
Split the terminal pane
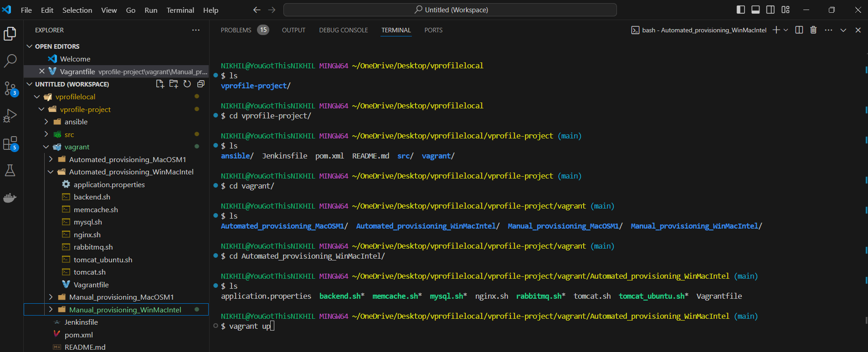coord(799,30)
